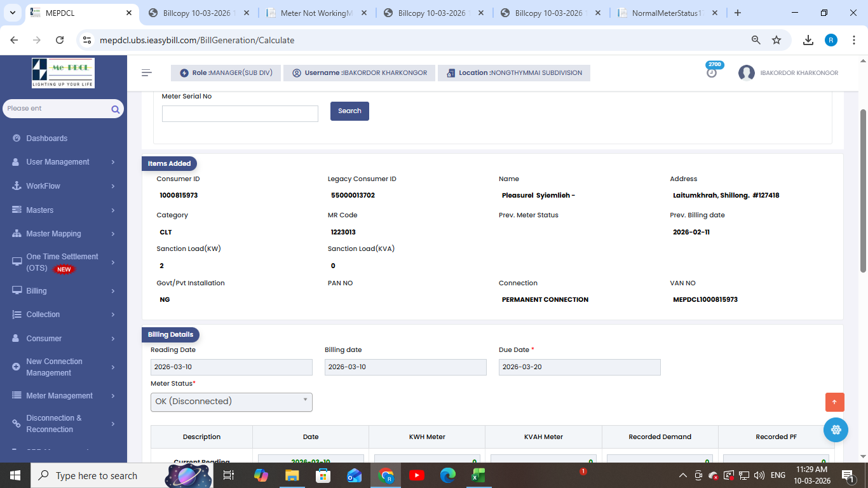Click the Meter Serial No input field

coord(240,114)
